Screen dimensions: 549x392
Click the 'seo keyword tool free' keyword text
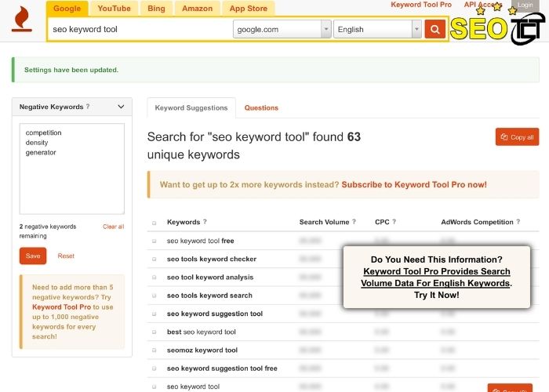[x=200, y=241]
